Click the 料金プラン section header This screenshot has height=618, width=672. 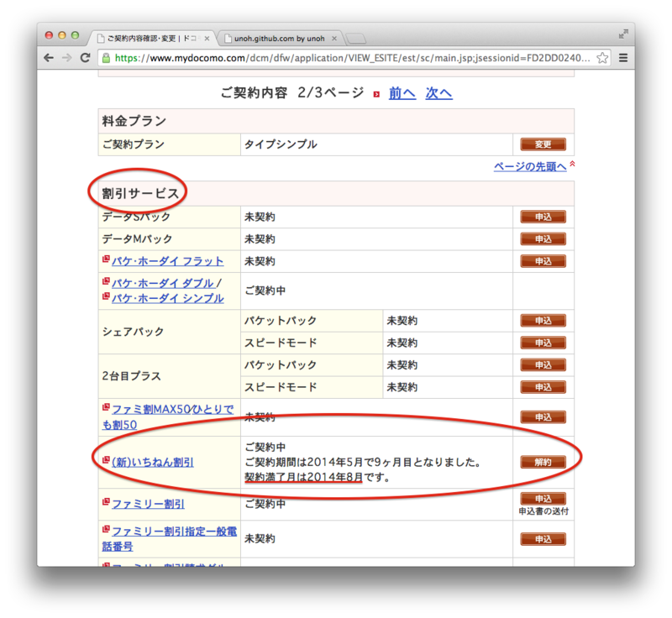pos(336,121)
